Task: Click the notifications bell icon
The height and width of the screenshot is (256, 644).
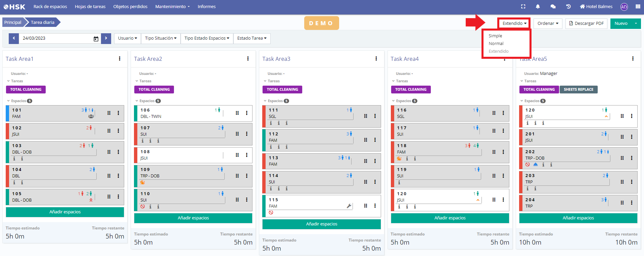Action: (x=538, y=6)
